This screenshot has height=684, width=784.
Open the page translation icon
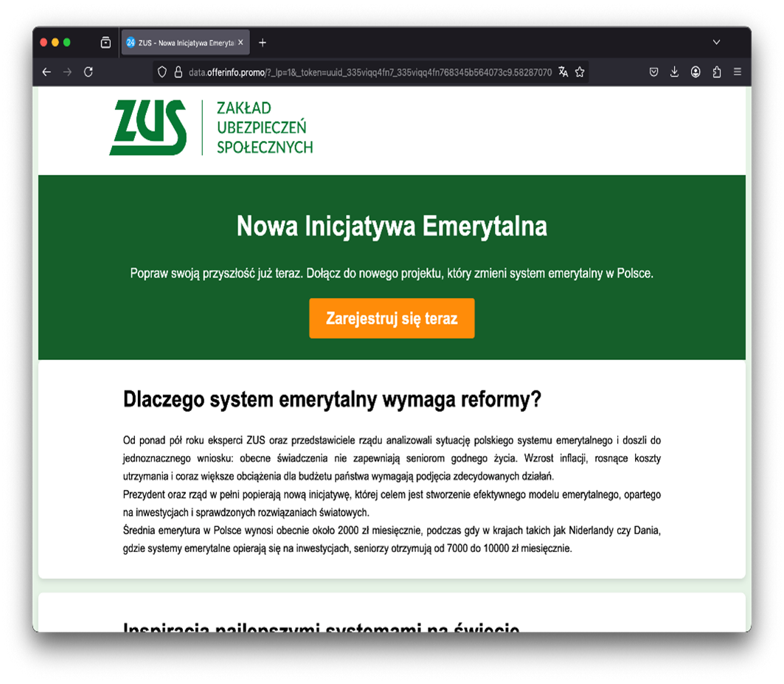coord(563,72)
